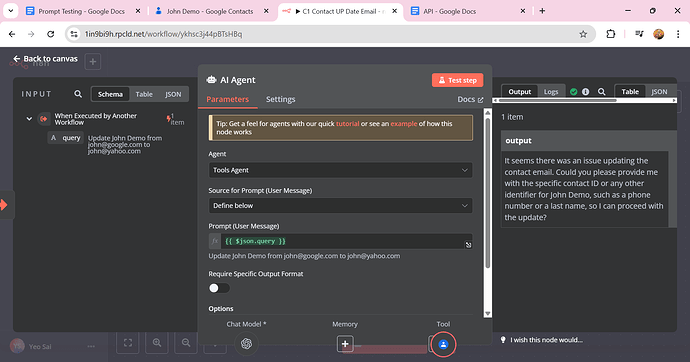Select JSON view in input panel
The height and width of the screenshot is (362, 690).
pos(173,94)
